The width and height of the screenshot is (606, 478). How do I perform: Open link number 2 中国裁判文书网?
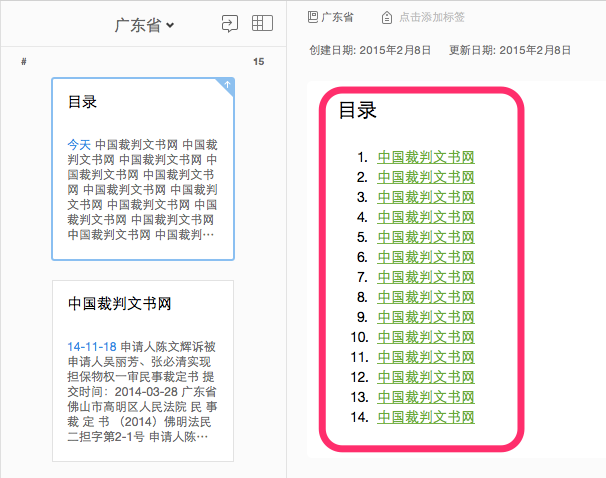(x=426, y=177)
